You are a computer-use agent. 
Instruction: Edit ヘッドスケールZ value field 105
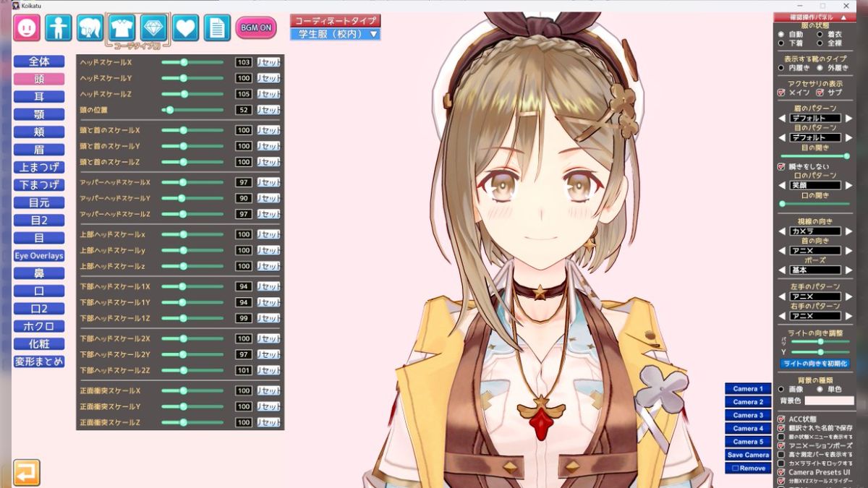click(x=243, y=94)
